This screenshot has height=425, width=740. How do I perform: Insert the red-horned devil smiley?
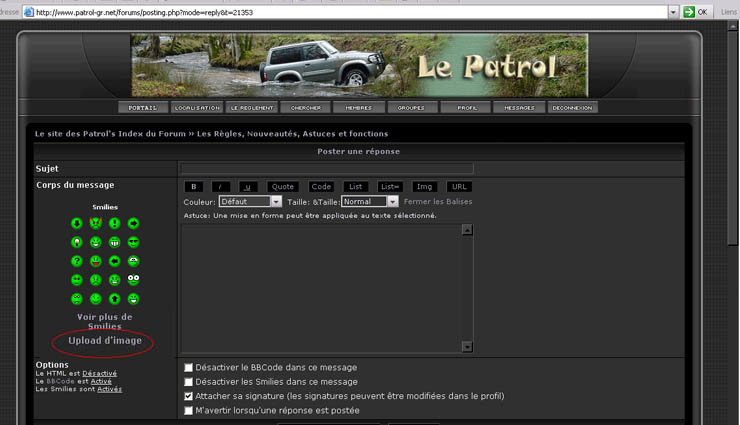pos(96,223)
